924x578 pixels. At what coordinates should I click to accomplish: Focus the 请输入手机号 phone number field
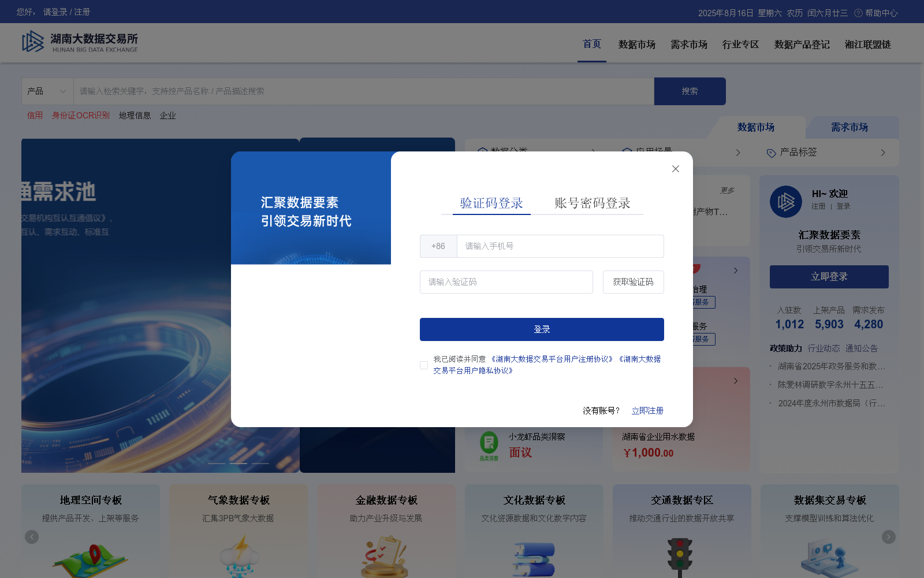click(x=560, y=246)
